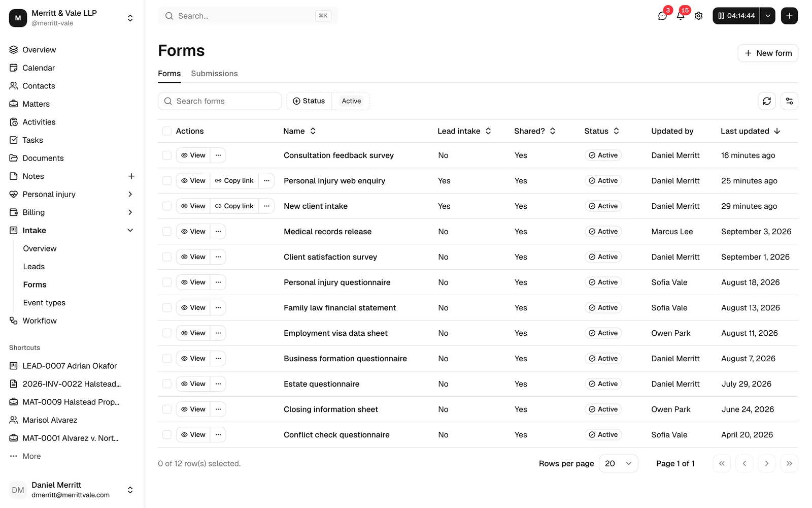The width and height of the screenshot is (812, 508).
Task: Pause the running timer 04:14:44
Action: tap(736, 16)
